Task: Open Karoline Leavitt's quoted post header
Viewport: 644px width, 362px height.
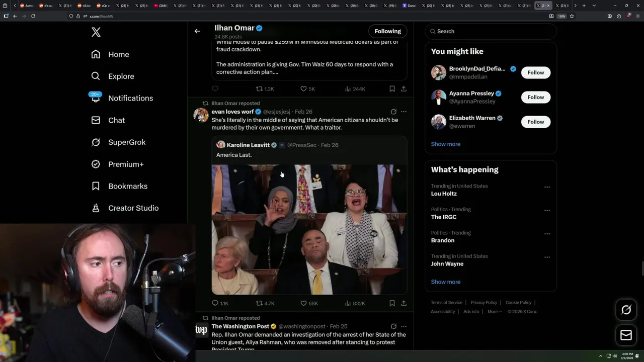Action: pyautogui.click(x=277, y=145)
